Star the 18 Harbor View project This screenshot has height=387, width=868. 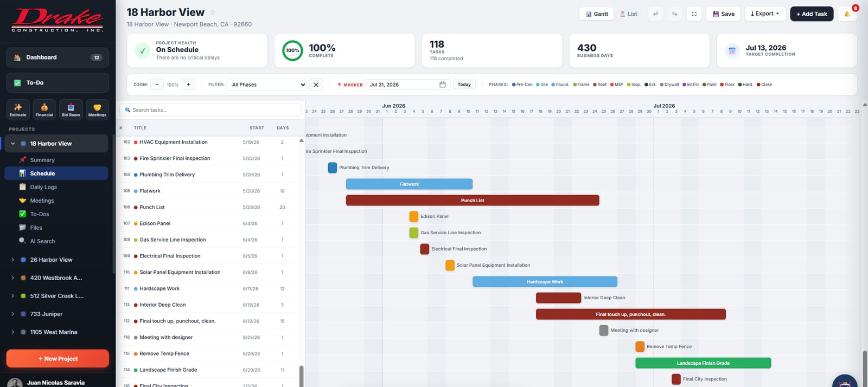tap(213, 12)
